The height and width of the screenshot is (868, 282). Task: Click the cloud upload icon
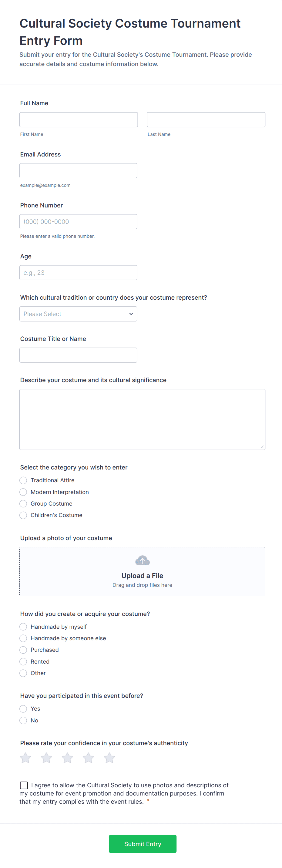142,561
